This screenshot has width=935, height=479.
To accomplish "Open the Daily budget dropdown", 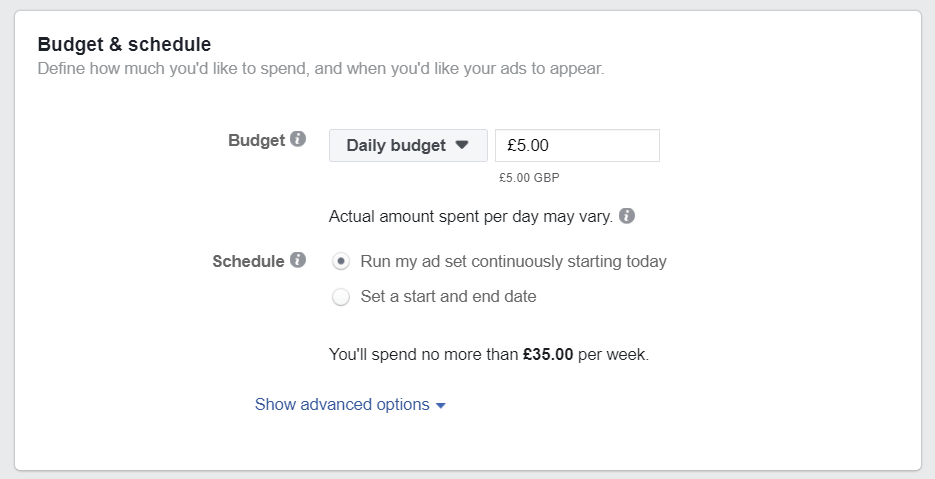I will click(408, 146).
